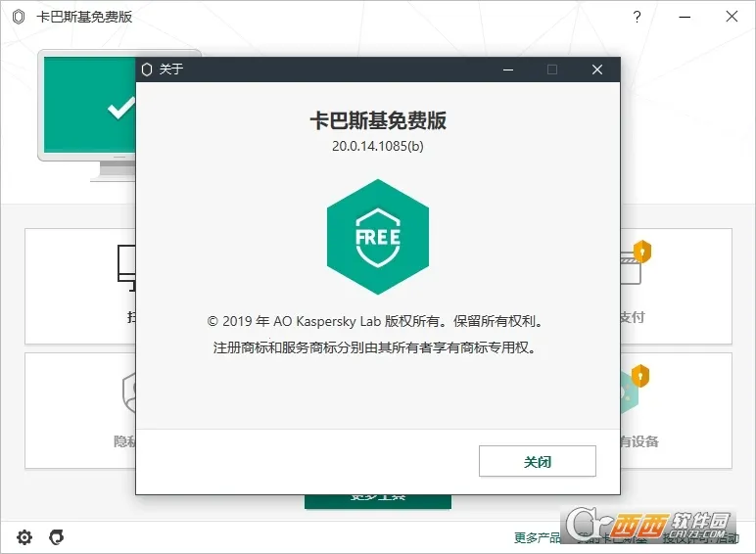Click the green 更多工具 button behind dialog
Image resolution: width=756 pixels, height=554 pixels.
tap(378, 501)
